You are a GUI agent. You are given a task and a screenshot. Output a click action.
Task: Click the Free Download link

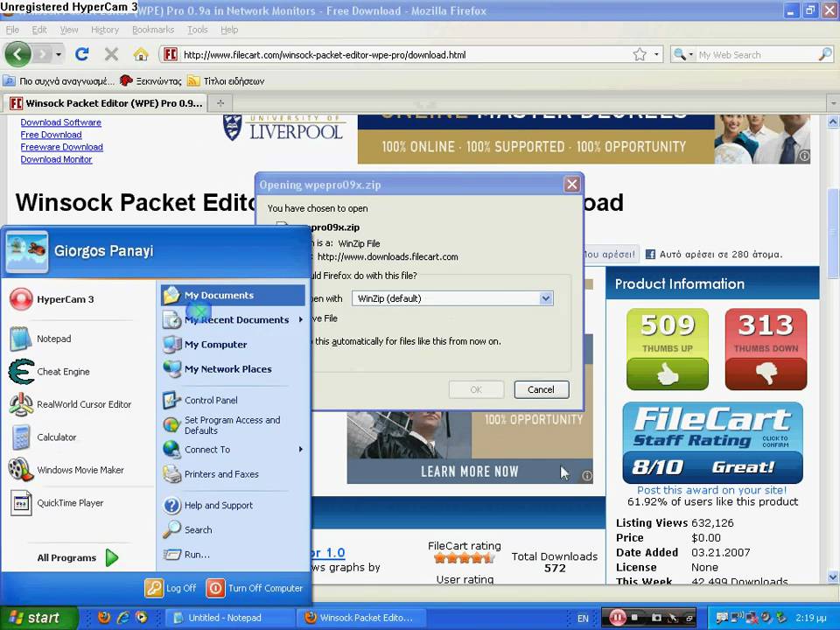51,135
